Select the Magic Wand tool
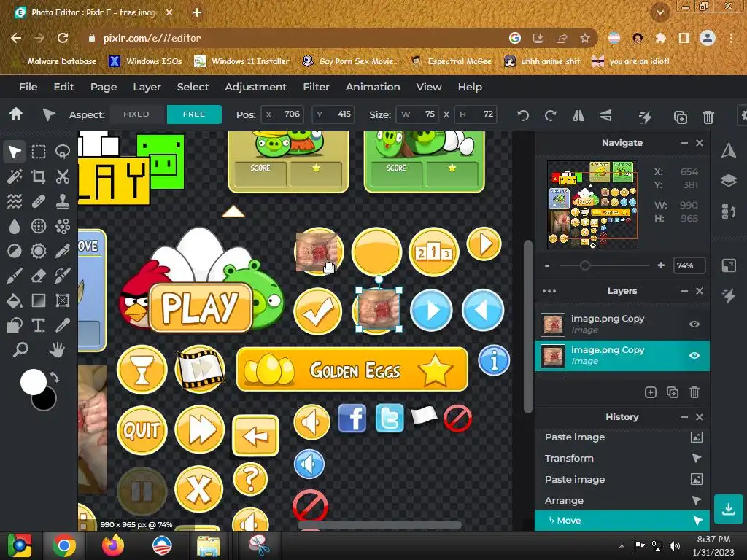747x560 pixels. pyautogui.click(x=15, y=176)
